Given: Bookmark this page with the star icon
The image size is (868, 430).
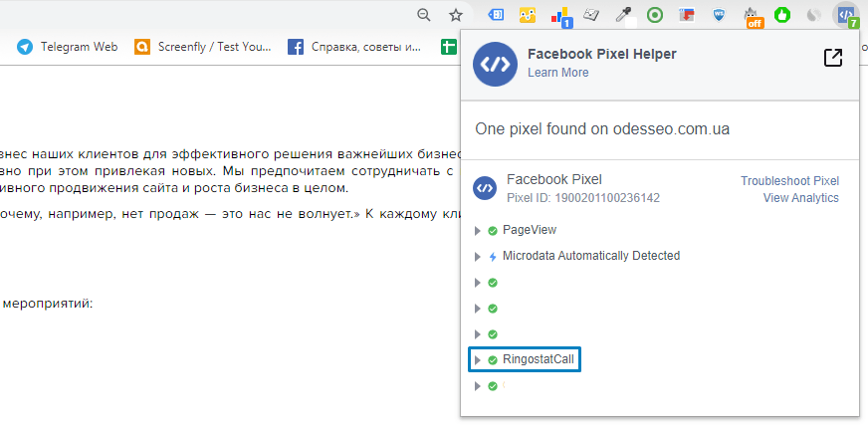Looking at the screenshot, I should coord(456,15).
